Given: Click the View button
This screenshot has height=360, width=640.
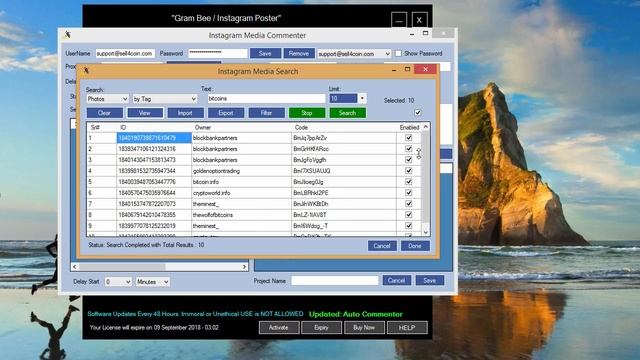Looking at the screenshot, I should (145, 113).
